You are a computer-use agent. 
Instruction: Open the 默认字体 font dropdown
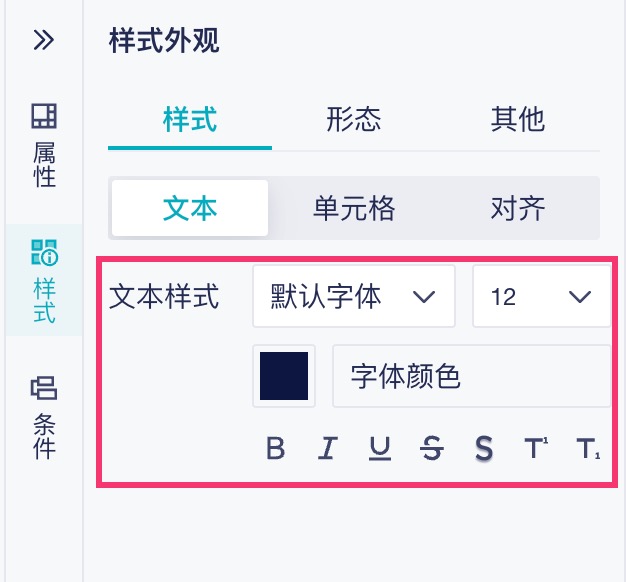point(354,296)
